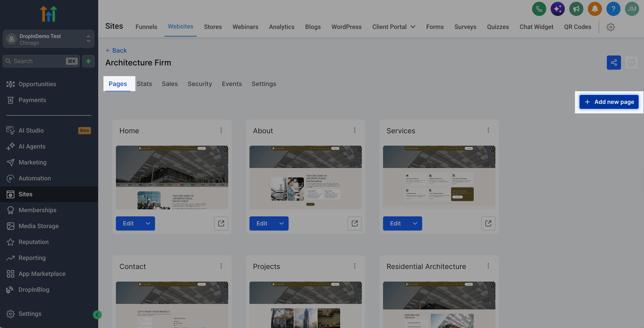The height and width of the screenshot is (328, 644).
Task: Open Services page preview in new tab
Action: tap(488, 223)
